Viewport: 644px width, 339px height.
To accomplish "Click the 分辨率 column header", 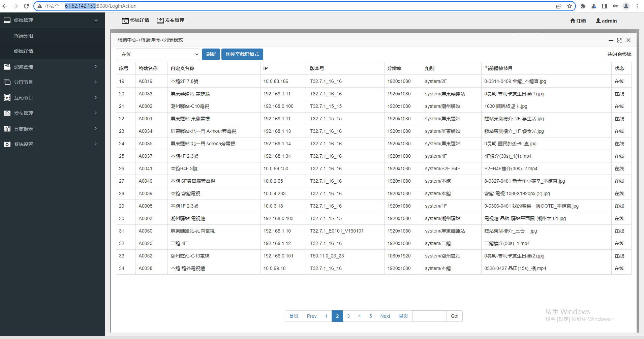I will 394,68.
